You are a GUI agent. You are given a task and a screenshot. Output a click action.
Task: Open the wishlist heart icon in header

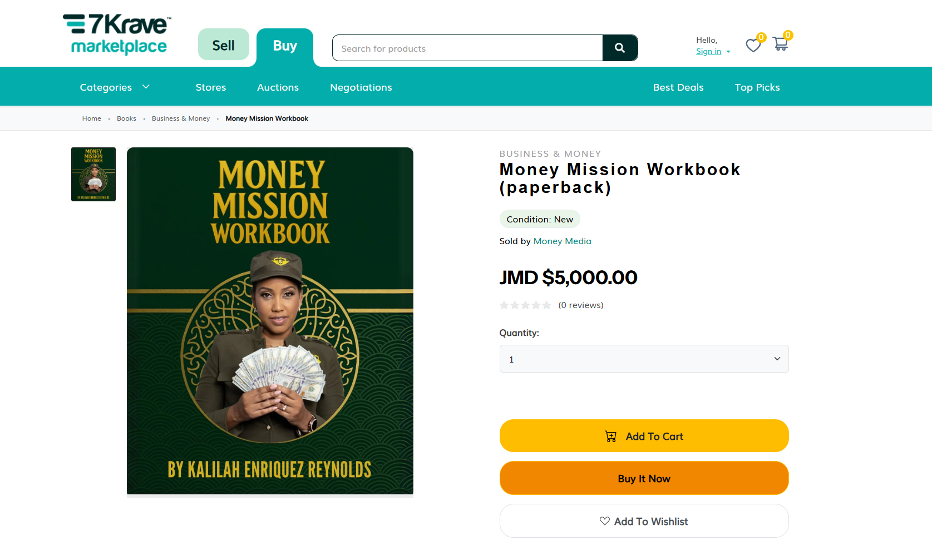[x=753, y=45]
